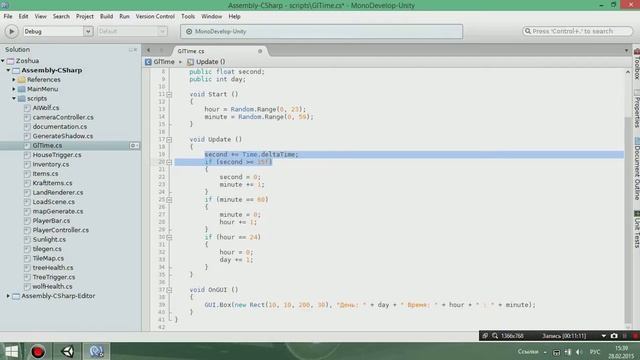Open the Version Control menu
Screen dimensions: 640x360
(x=155, y=16)
